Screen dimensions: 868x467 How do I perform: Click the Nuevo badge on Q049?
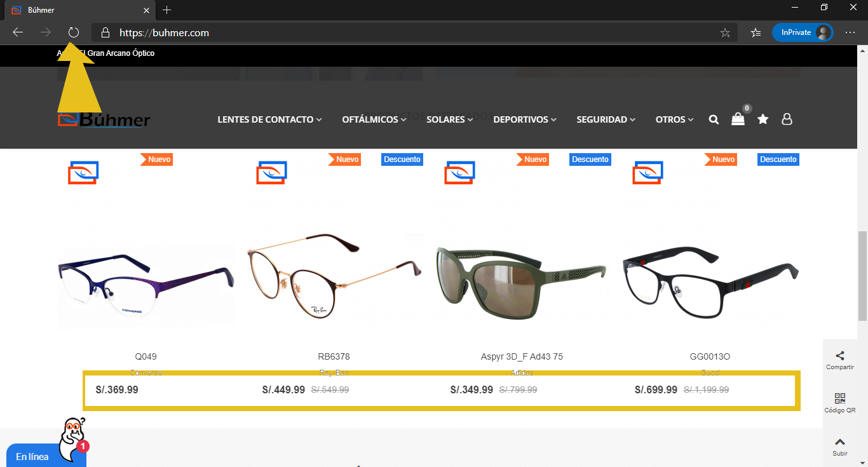click(x=156, y=159)
